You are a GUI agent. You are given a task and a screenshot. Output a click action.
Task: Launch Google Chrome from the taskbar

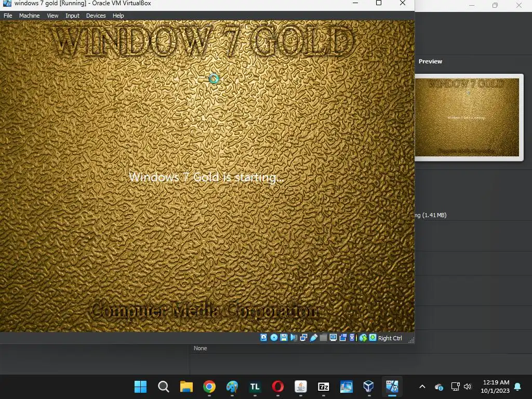tap(209, 387)
